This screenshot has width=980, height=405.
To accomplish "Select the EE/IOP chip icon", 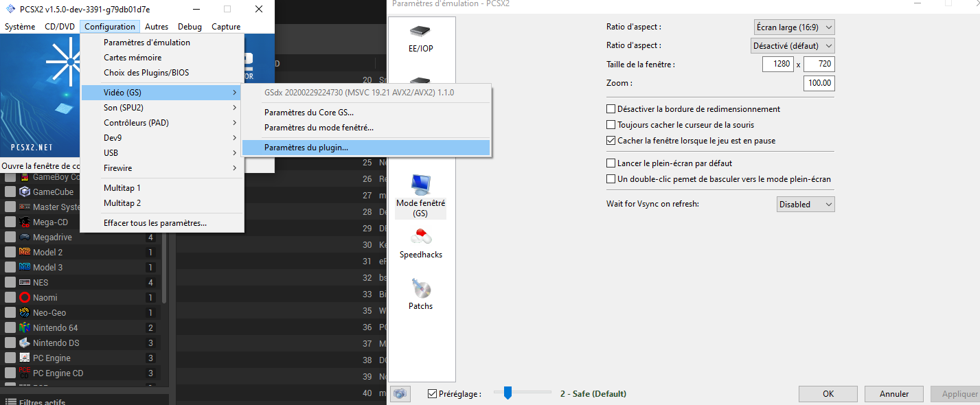I will point(420,31).
